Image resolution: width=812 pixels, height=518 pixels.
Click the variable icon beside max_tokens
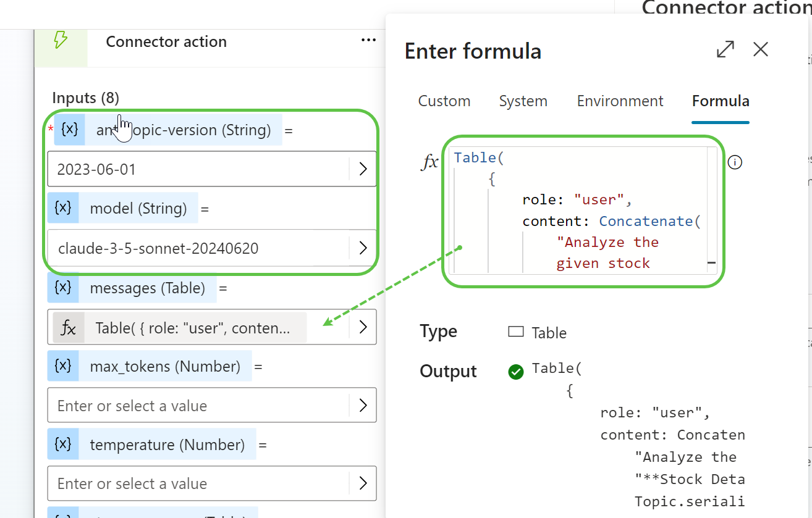point(63,366)
